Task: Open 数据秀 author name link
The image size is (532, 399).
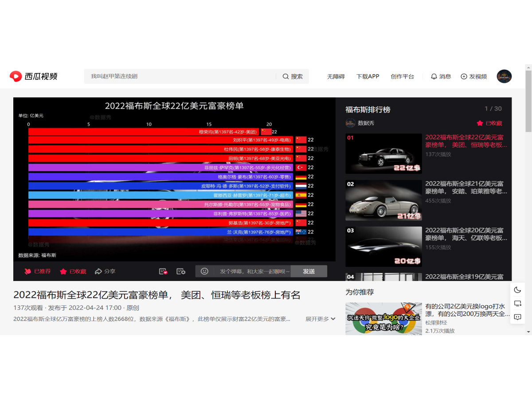Action: (x=366, y=123)
